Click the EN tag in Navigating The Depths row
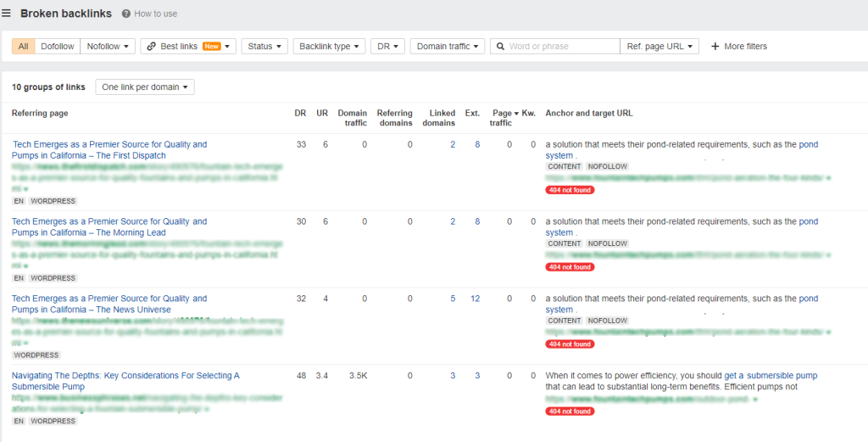This screenshot has height=442, width=868. pos(19,421)
